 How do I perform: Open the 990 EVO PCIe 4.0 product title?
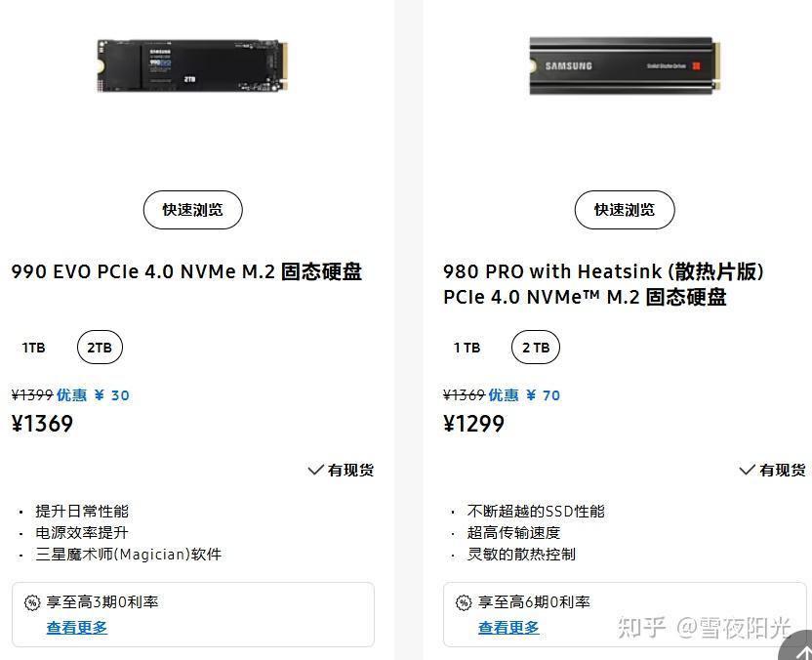tap(186, 271)
